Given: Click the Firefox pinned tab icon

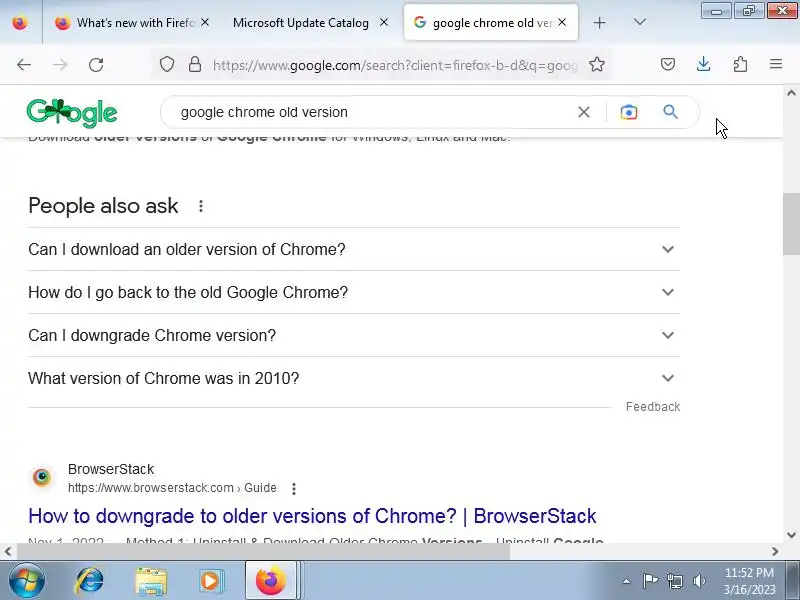Looking at the screenshot, I should click(20, 22).
